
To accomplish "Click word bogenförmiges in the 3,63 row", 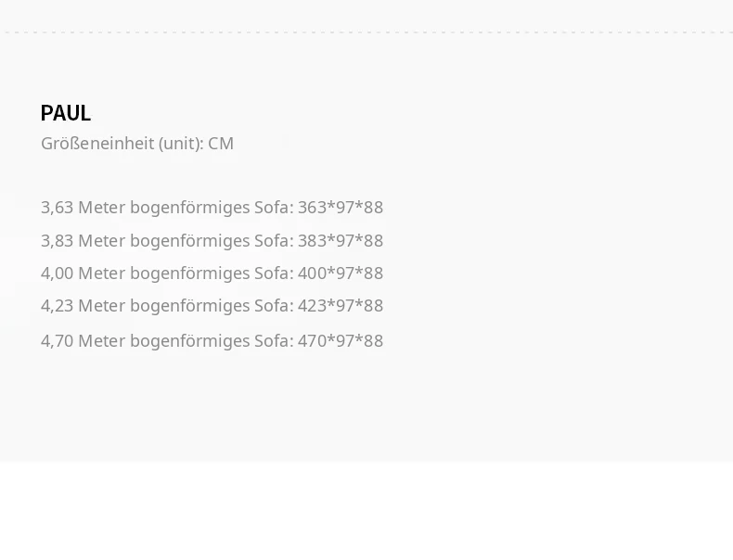I will (190, 209).
